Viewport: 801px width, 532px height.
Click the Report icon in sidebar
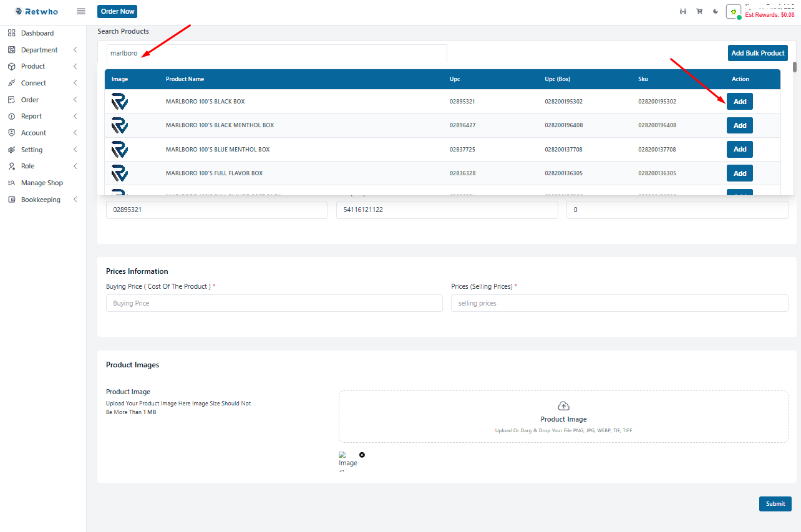pos(12,116)
